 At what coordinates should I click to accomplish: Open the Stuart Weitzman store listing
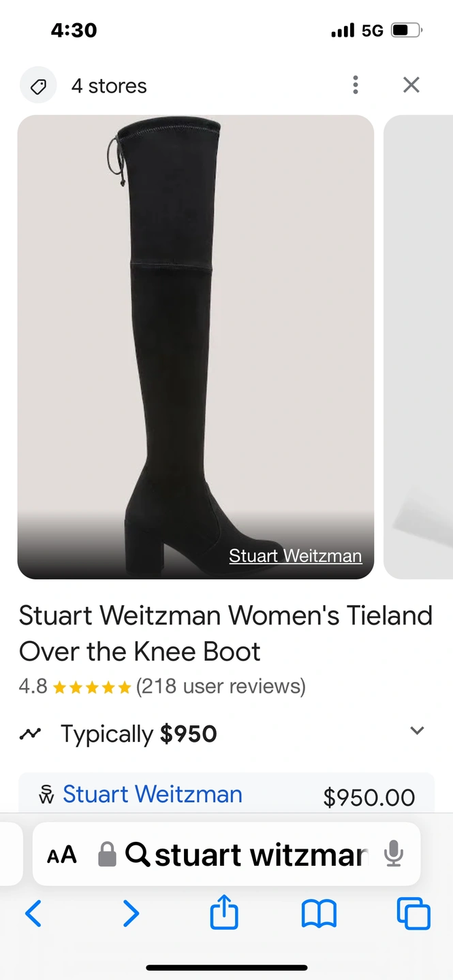tap(152, 794)
